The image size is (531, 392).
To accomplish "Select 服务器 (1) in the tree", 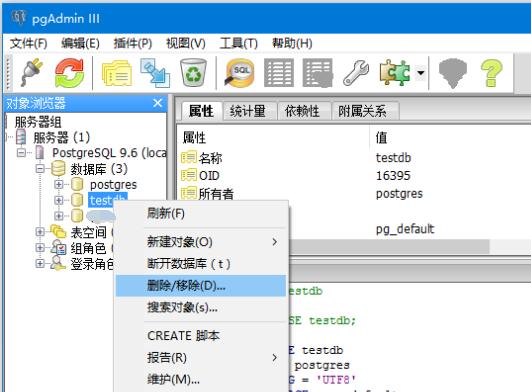I will point(61,137).
